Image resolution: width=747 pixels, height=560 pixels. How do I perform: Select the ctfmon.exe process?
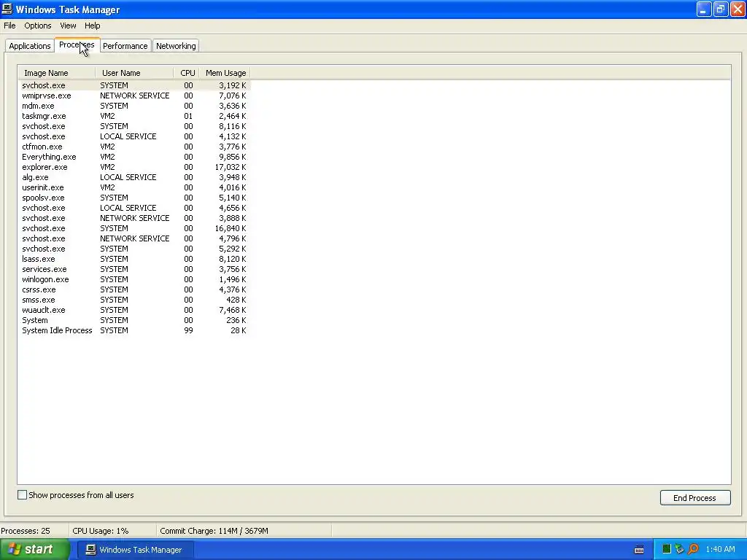point(135,147)
